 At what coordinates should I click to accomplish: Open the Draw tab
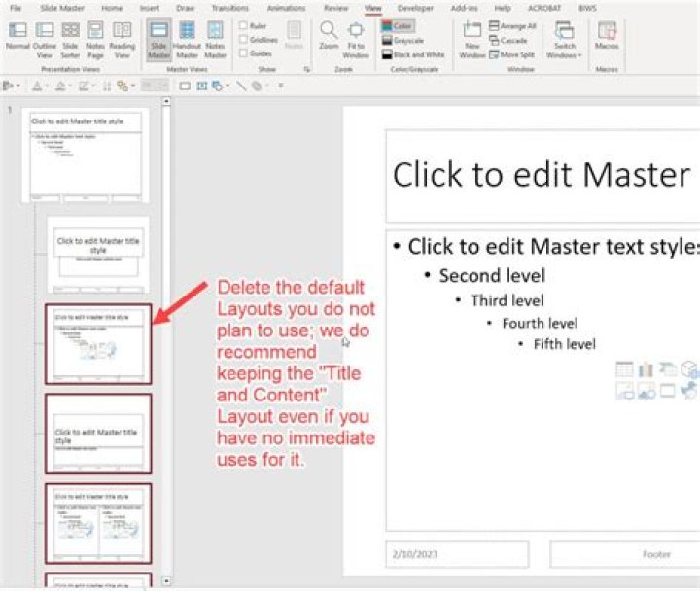click(x=185, y=8)
